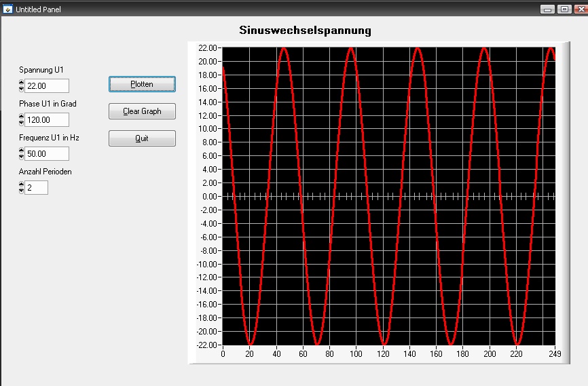Increase Phase U1 in Grad value
This screenshot has height=386, width=588.
pyautogui.click(x=21, y=117)
